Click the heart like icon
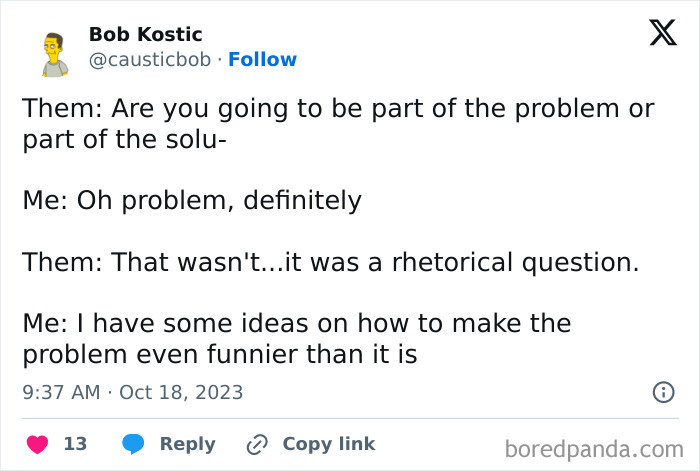Viewport: 700px width, 471px height. click(x=36, y=443)
